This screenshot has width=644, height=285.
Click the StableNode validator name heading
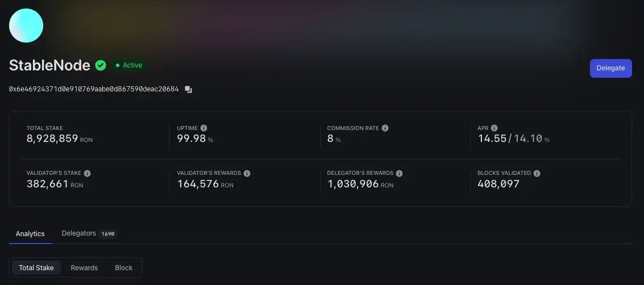click(x=49, y=65)
